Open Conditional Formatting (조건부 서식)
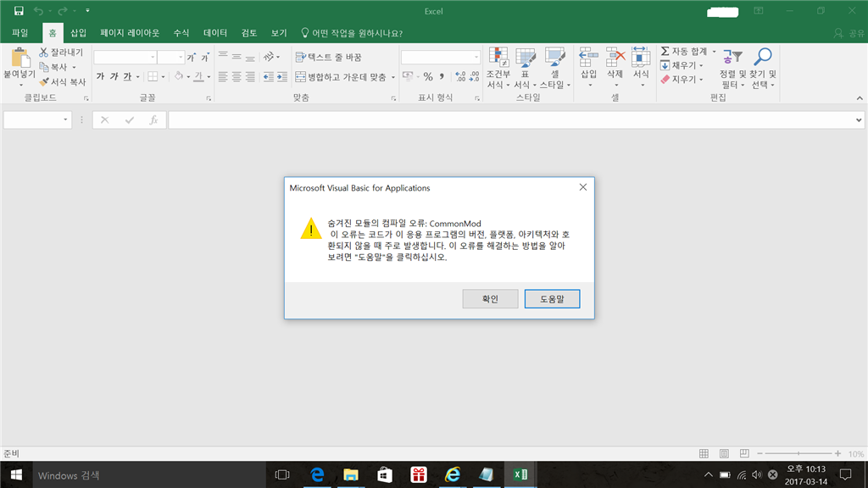Screen dimensions: 868x488 pyautogui.click(x=498, y=68)
